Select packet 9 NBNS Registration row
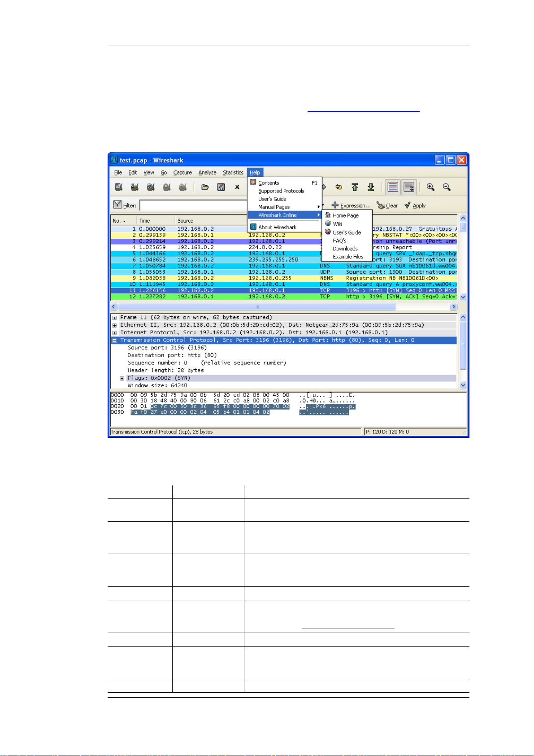 pyautogui.click(x=283, y=278)
